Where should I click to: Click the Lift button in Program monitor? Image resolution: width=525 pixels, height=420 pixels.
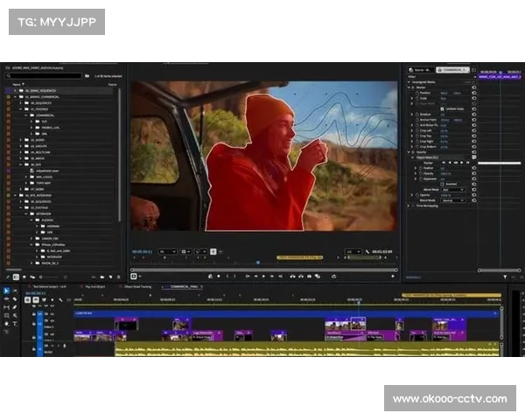[x=292, y=276]
